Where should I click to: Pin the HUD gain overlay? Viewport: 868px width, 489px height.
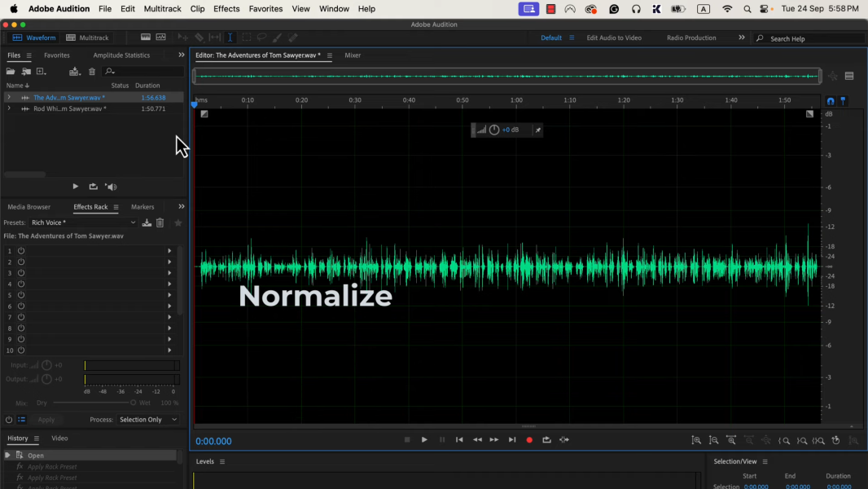point(537,130)
